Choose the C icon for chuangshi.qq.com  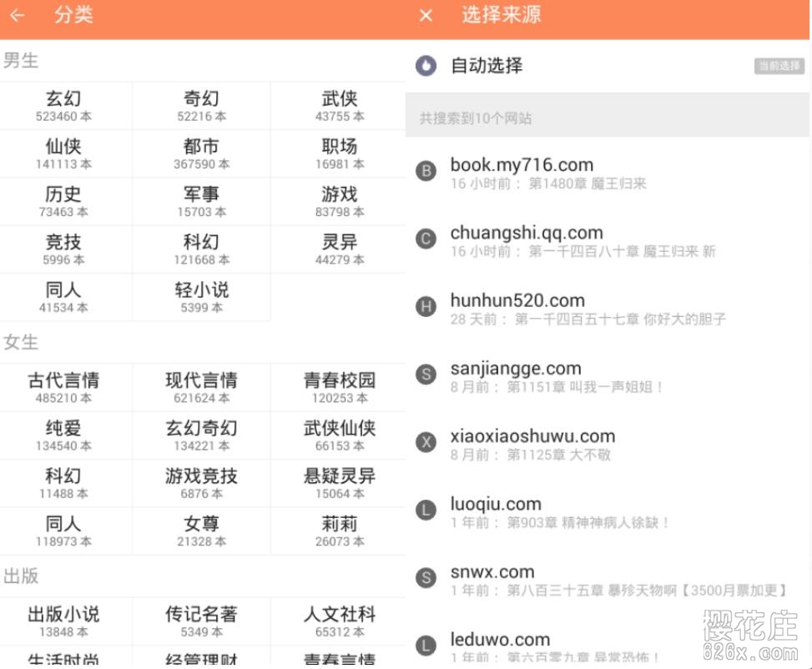tap(426, 239)
